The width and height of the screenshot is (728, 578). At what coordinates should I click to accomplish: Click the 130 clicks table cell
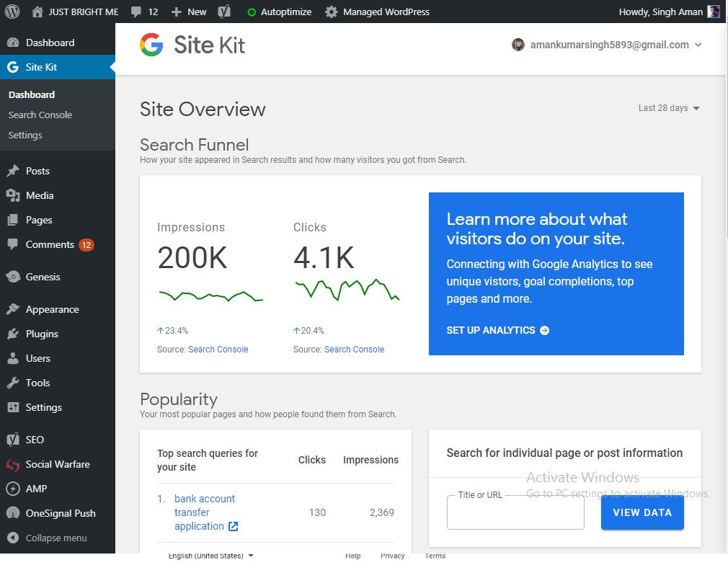(x=318, y=512)
